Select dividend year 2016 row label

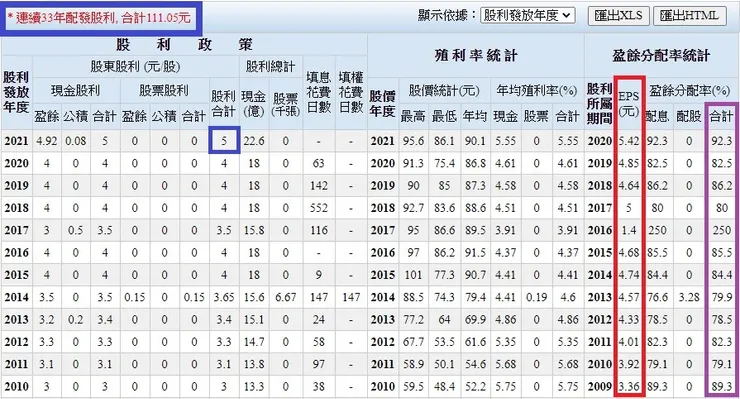click(17, 253)
